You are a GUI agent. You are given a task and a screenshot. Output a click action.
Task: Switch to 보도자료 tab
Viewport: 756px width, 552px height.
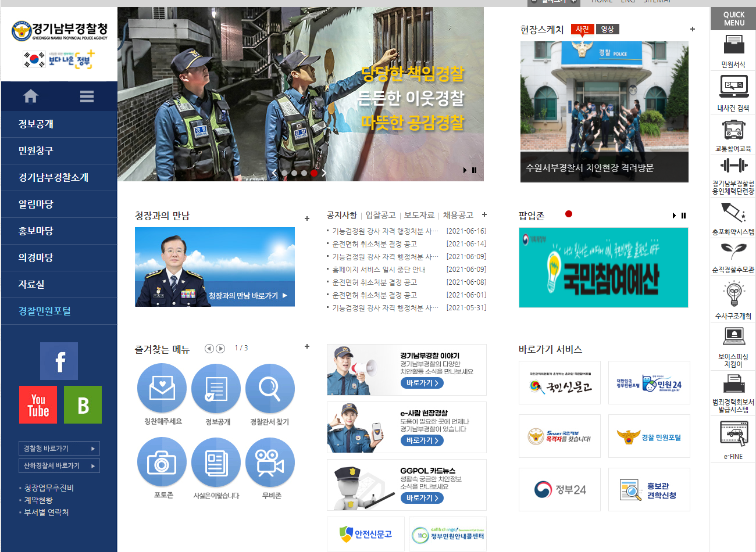pos(419,215)
